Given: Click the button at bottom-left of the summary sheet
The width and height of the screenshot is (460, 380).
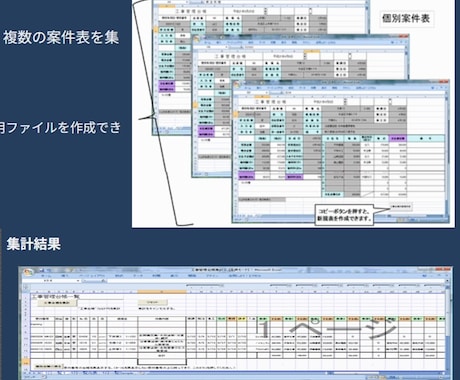Looking at the screenshot, I should tap(49, 366).
